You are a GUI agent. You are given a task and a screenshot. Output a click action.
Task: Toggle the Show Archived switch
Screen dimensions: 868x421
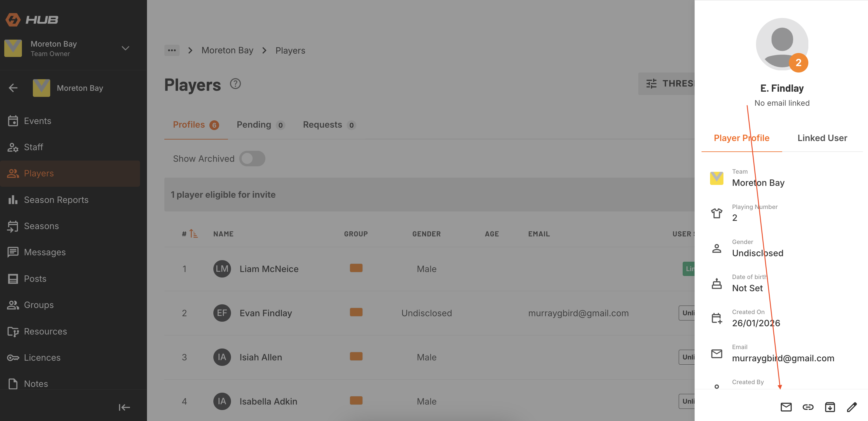[252, 158]
